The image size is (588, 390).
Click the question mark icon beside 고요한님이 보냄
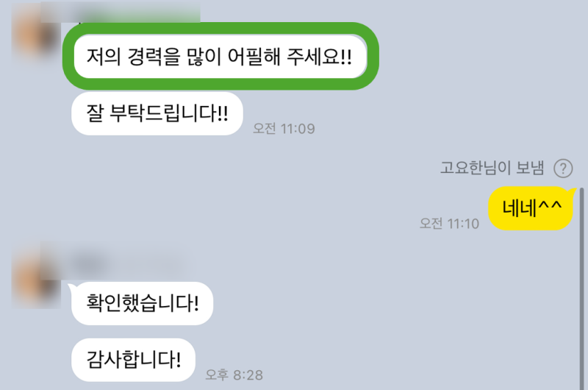tap(563, 169)
